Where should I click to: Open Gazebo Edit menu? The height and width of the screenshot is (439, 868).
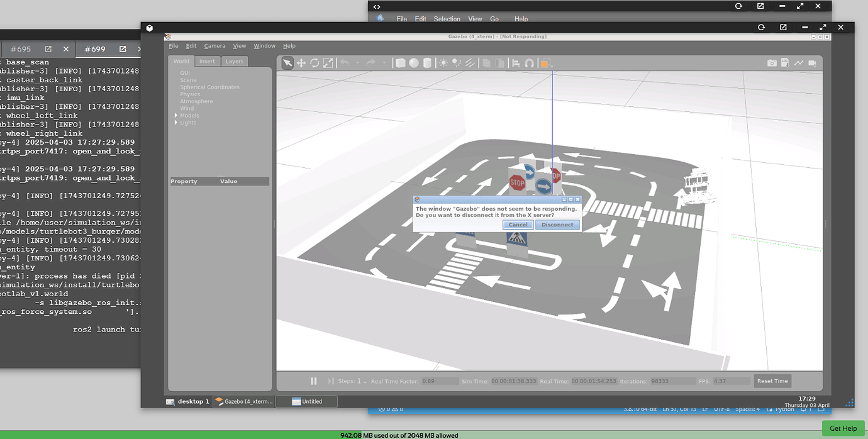click(191, 46)
